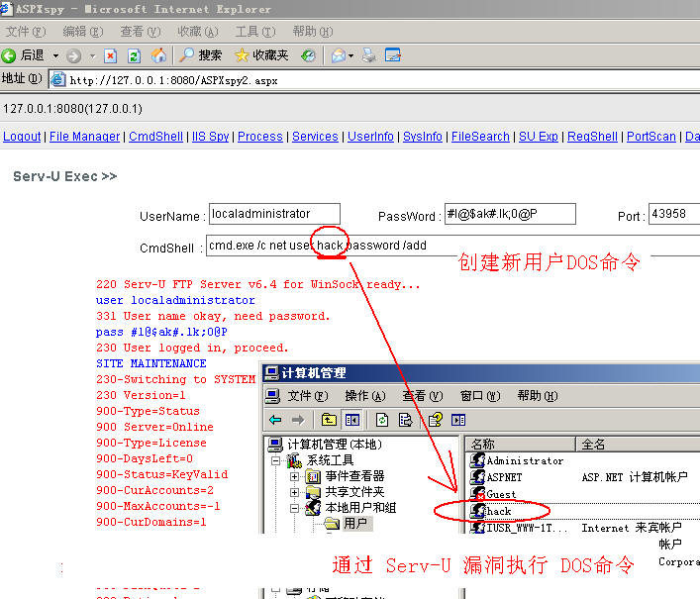Click the Print icon in IE toolbar
Screen dimensions: 700x599
(x=368, y=55)
